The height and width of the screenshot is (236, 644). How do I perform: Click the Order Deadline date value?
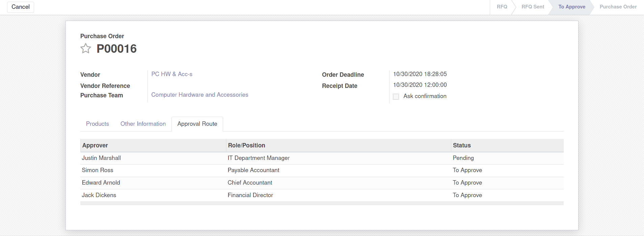(x=420, y=74)
